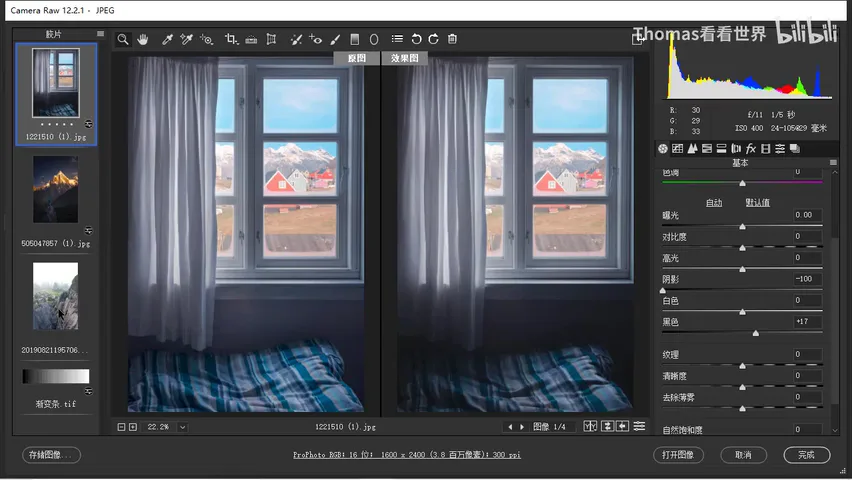
Task: Click the 对比度 contrast slider handle
Action: point(742,248)
